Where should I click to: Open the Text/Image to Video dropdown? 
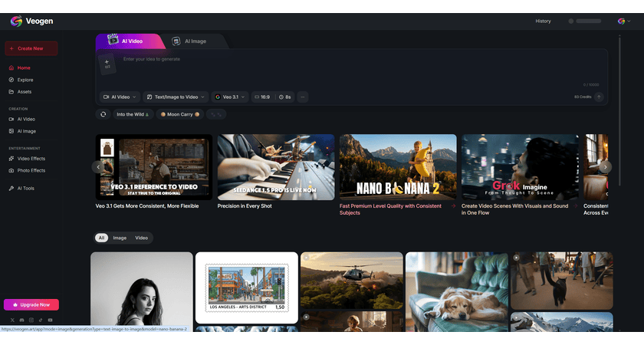pyautogui.click(x=176, y=97)
